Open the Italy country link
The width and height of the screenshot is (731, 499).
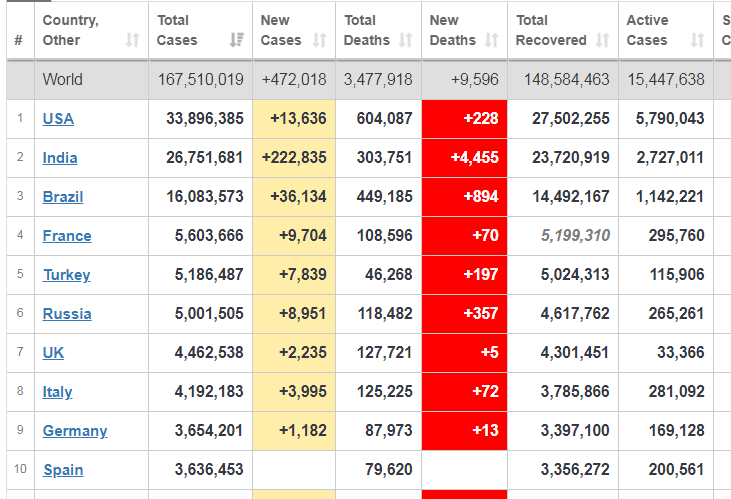[57, 392]
